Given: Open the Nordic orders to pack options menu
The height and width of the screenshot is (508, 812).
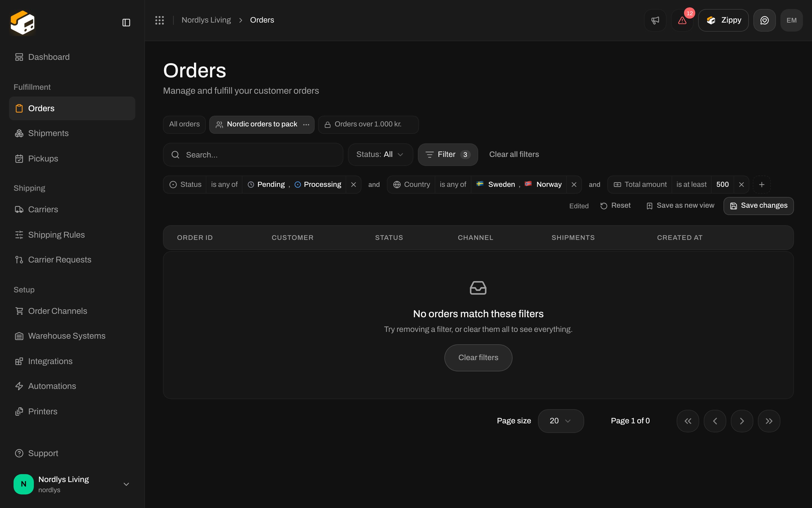Looking at the screenshot, I should point(306,125).
